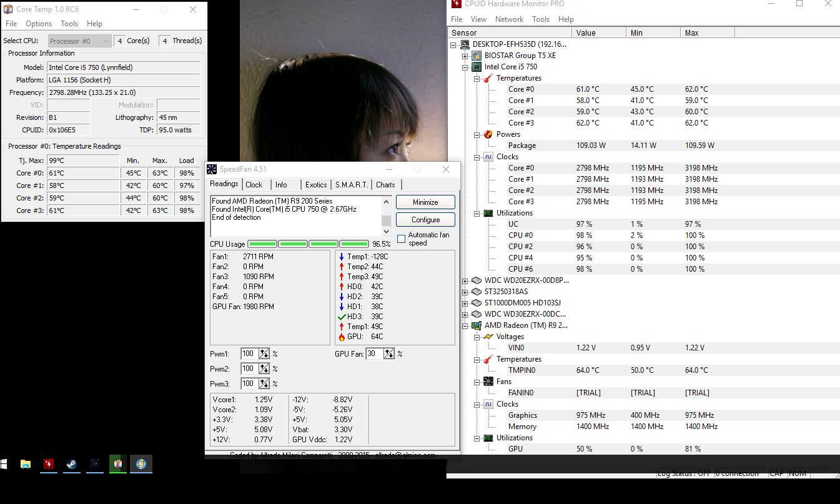Click the SpeedFan fan icon in taskbar

95,464
